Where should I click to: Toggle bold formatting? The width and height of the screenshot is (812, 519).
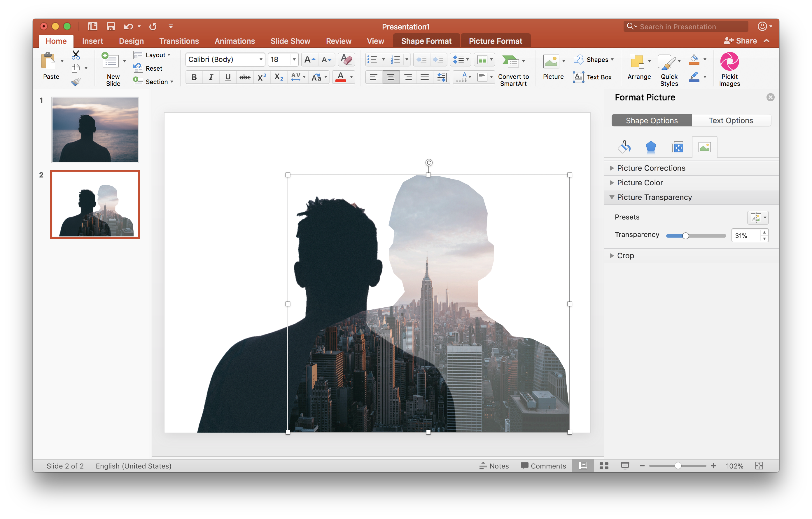(x=194, y=77)
